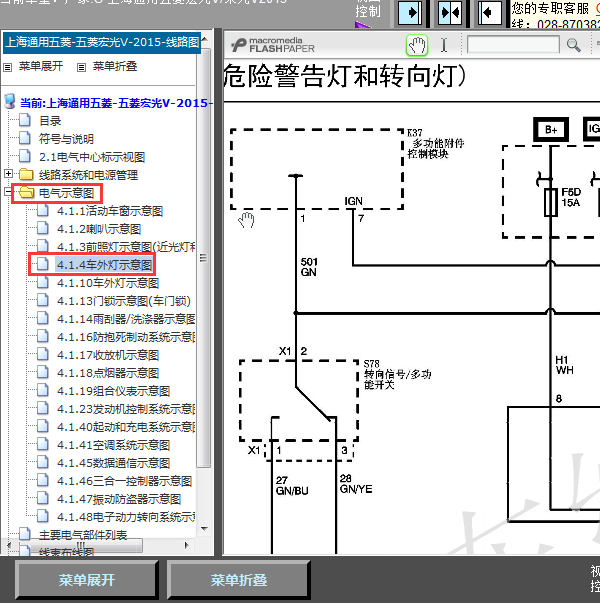
Task: Open 4.1.14雨刮器/洗涤器示意图
Action: coord(126,319)
